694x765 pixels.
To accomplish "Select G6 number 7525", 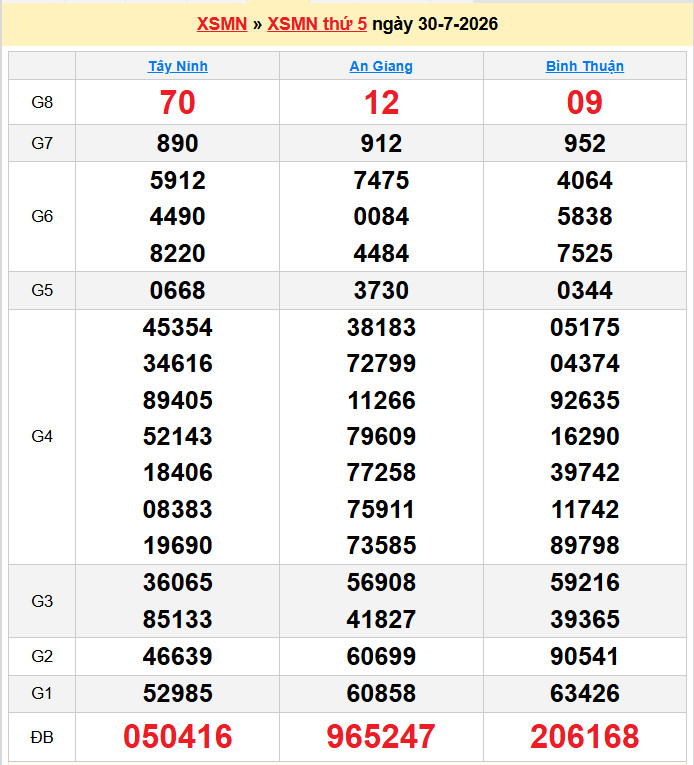I will point(585,253).
